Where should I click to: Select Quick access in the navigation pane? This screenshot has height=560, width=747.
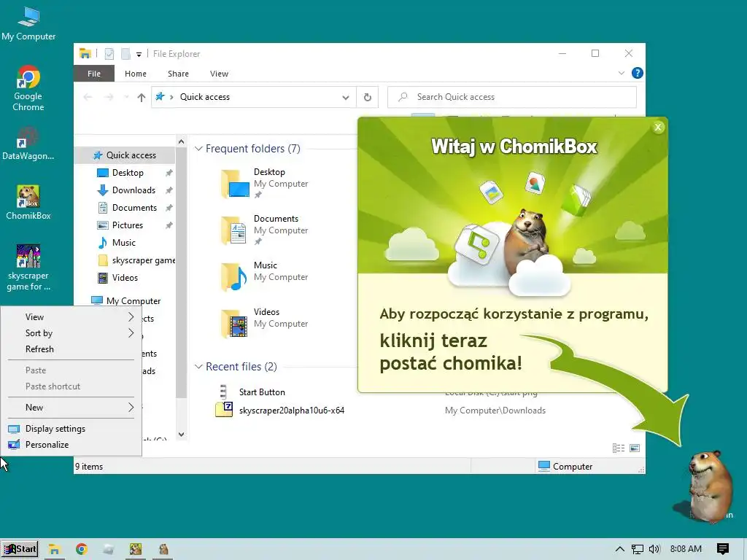(x=125, y=155)
